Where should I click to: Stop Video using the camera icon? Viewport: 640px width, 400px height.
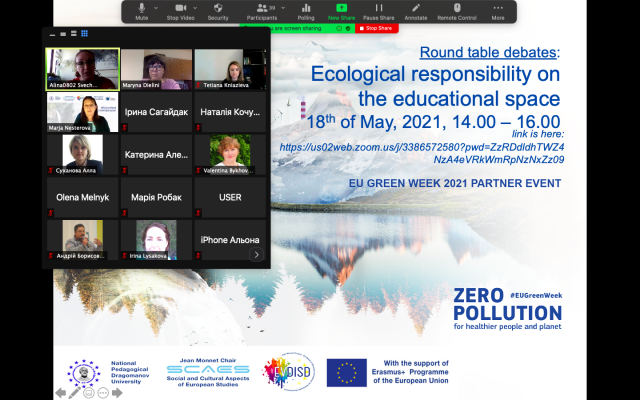click(180, 11)
